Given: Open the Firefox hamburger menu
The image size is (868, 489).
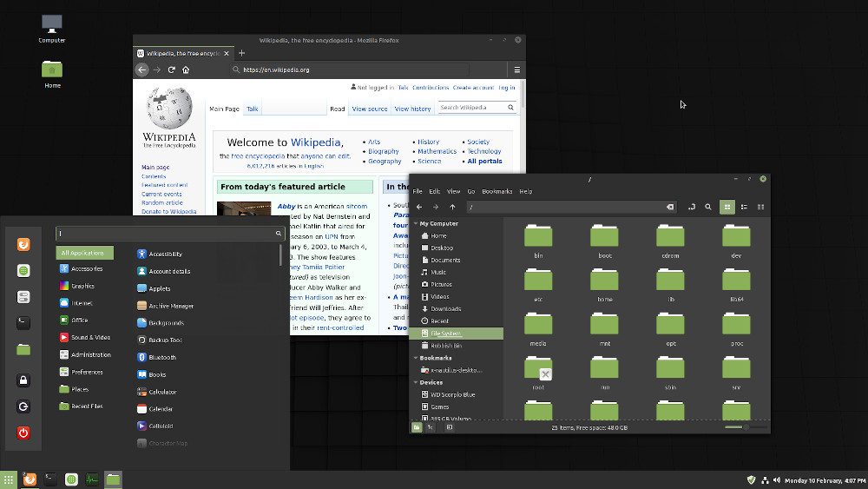Looking at the screenshot, I should [517, 69].
